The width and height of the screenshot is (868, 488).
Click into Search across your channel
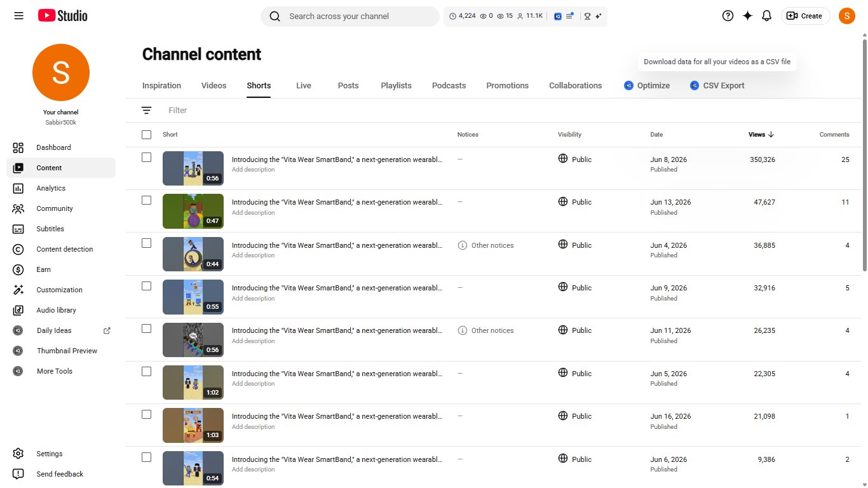coord(349,17)
